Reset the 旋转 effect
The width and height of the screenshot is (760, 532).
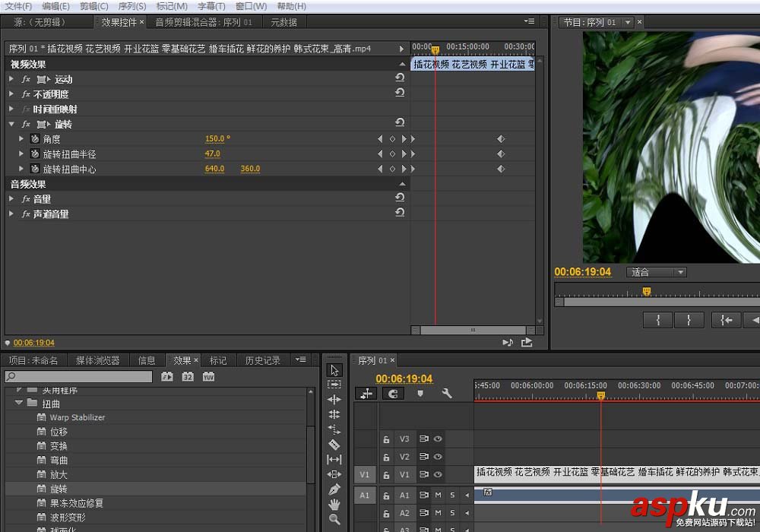coord(400,122)
